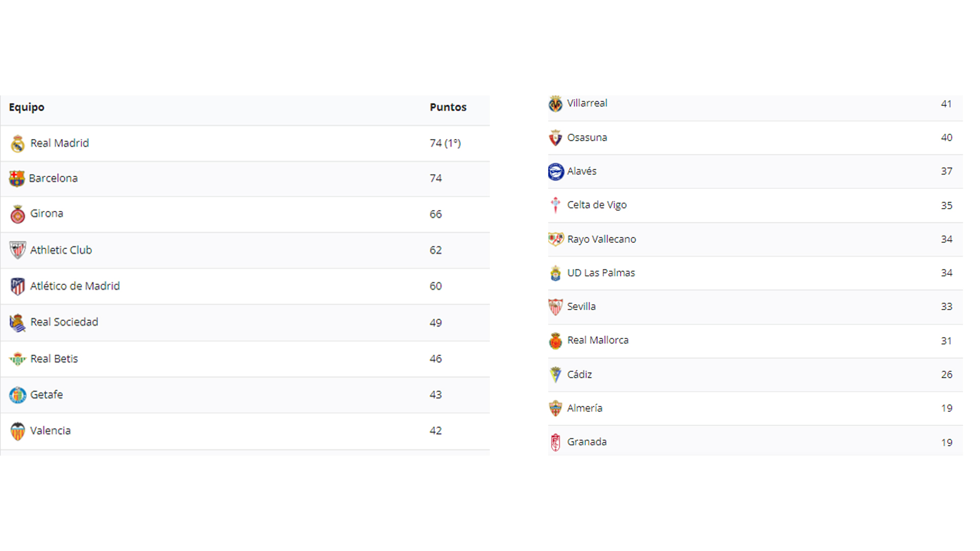Select Real Madrid's 74 (1º) points value

(445, 143)
